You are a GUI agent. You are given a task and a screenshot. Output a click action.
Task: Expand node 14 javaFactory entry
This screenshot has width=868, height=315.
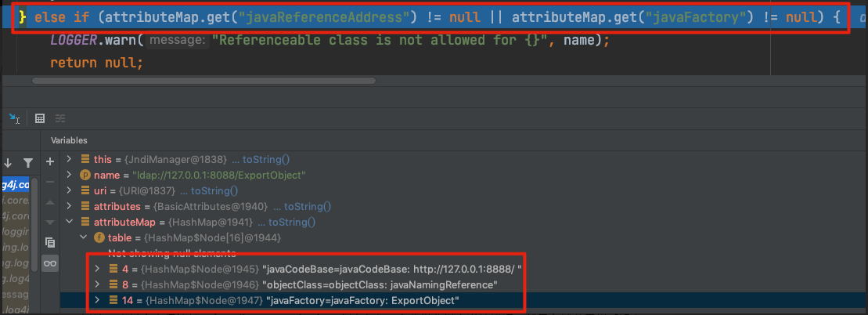97,300
